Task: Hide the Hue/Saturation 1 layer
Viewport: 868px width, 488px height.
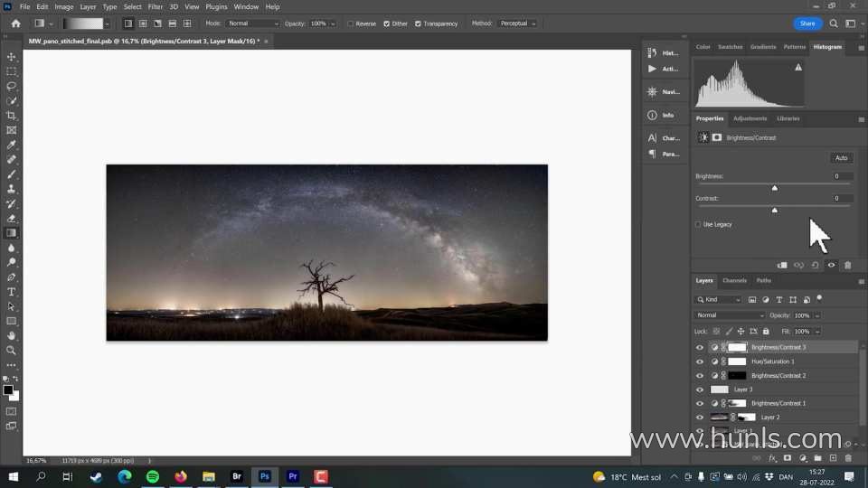Action: [x=700, y=361]
